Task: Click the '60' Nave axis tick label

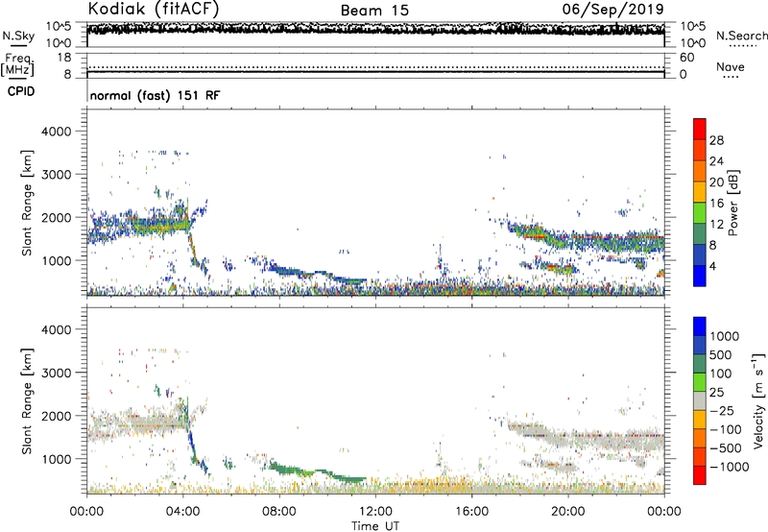Action: tap(686, 58)
